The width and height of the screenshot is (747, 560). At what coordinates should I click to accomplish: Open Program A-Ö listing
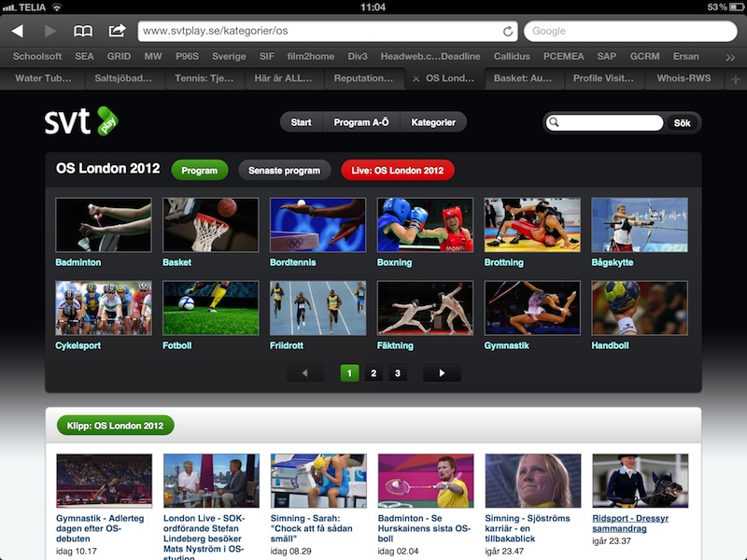coord(361,122)
